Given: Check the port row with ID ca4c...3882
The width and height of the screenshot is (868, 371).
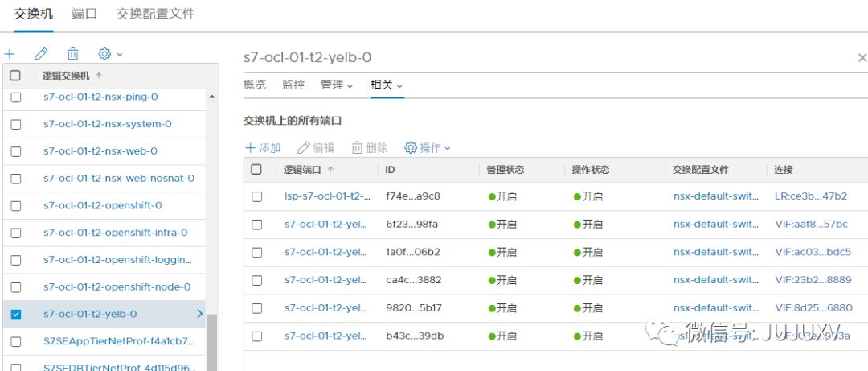Looking at the screenshot, I should (257, 280).
